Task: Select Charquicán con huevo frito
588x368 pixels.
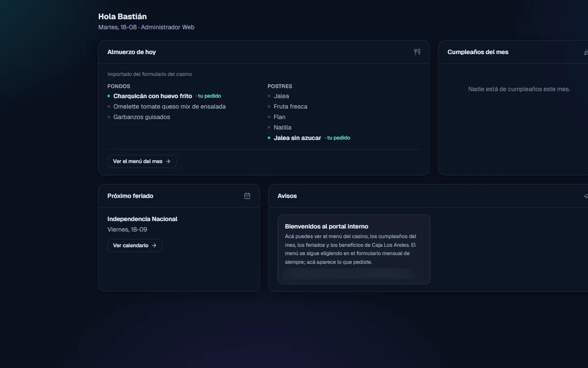Action: tap(152, 96)
